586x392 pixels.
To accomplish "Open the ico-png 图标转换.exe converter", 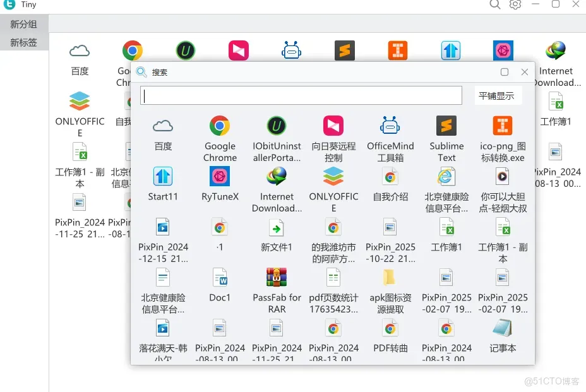I will click(x=503, y=126).
